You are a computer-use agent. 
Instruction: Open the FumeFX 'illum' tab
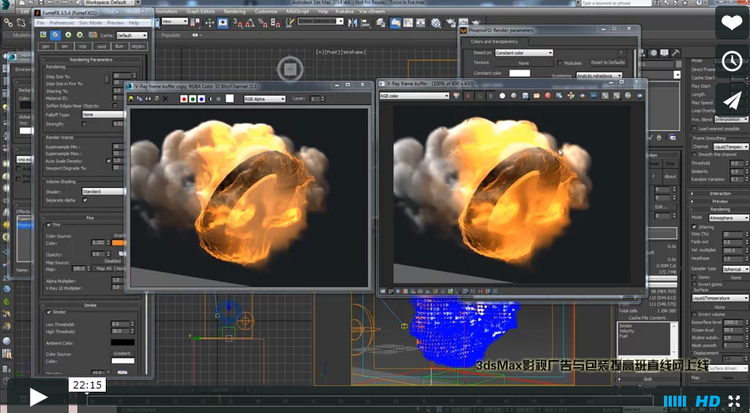(119, 46)
